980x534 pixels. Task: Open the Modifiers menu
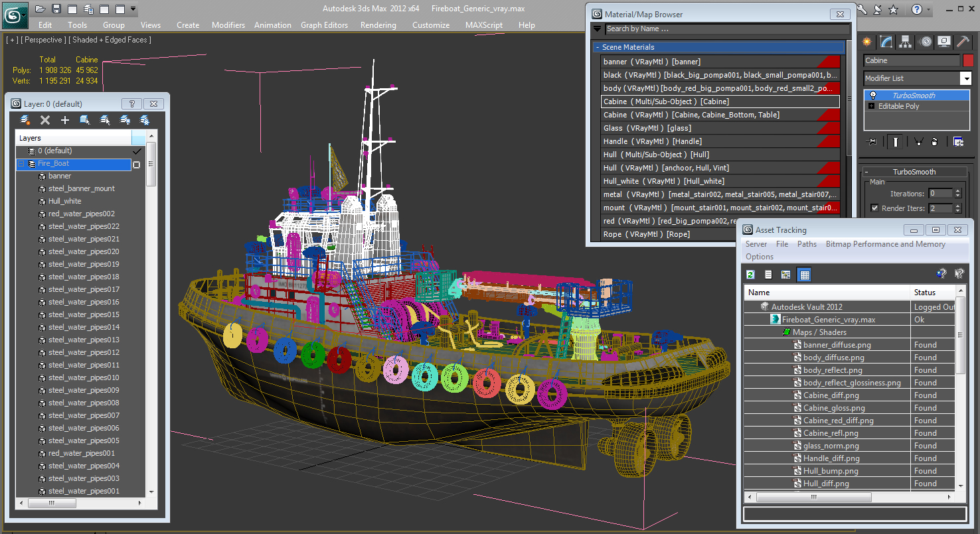click(x=228, y=25)
